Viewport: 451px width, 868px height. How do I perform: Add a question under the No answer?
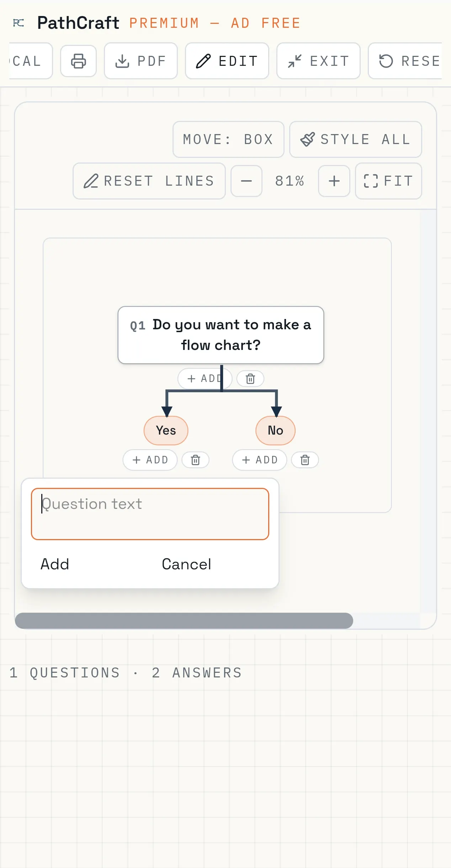coord(260,460)
